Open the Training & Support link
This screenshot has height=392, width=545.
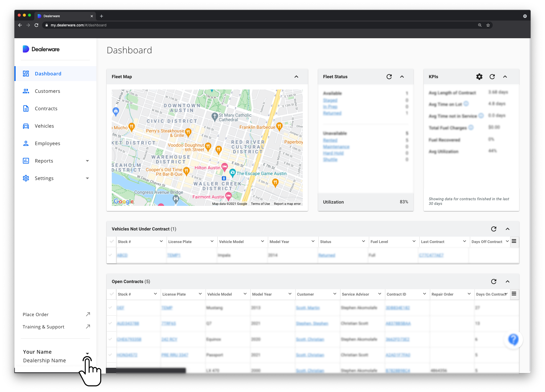click(56, 327)
